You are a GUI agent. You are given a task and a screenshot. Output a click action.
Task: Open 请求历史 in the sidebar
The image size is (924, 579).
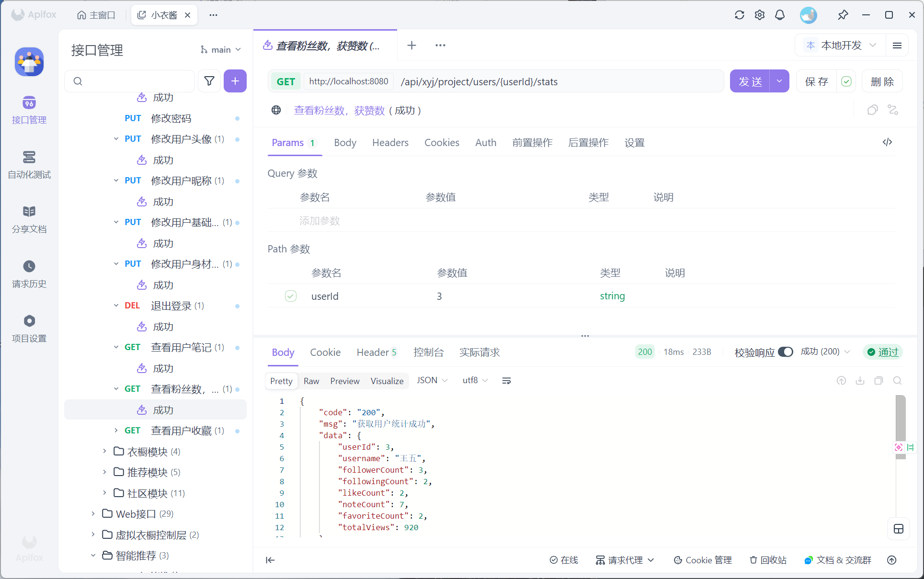click(x=29, y=273)
